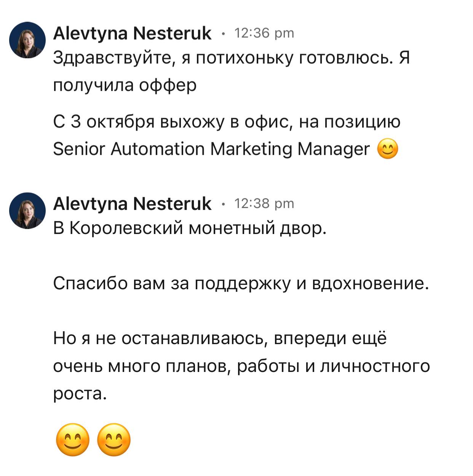
Task: Click the "В Королевский монетный двор." line
Action: (x=190, y=228)
